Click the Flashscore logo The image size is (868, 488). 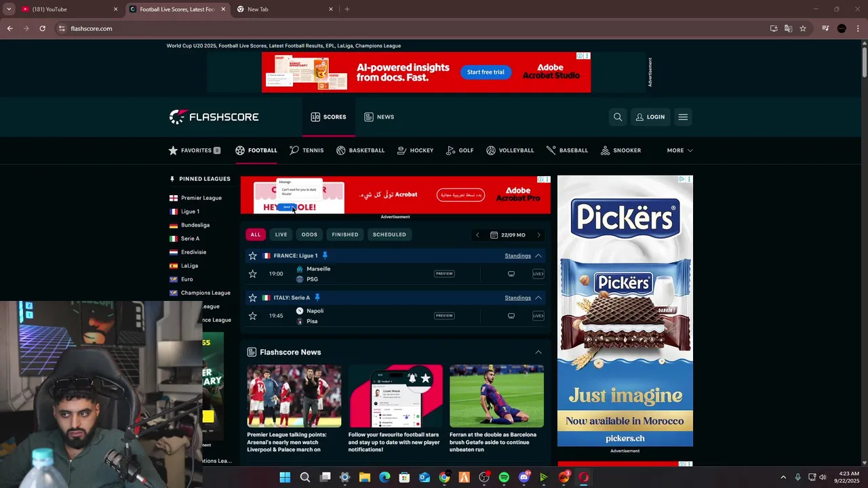point(214,117)
